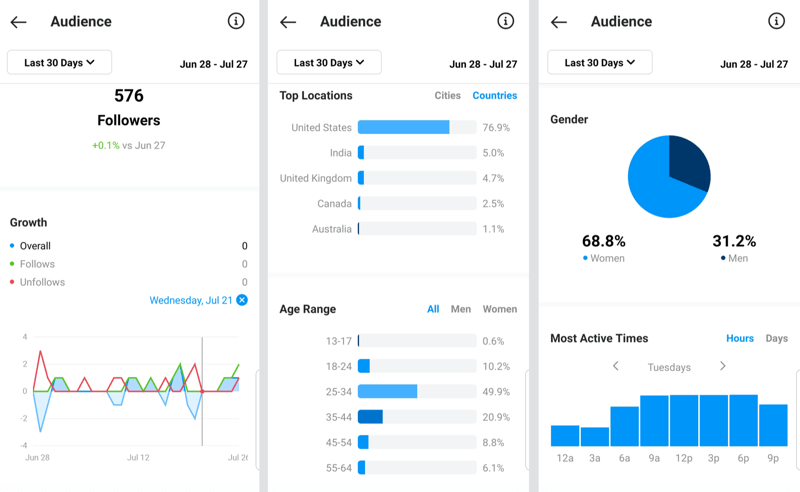Select Hours in Most Active Times

(740, 338)
